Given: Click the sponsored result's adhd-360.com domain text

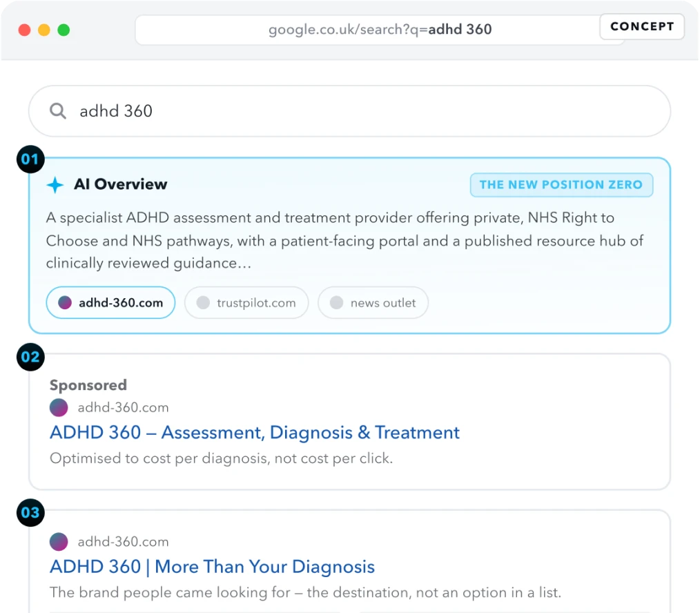Looking at the screenshot, I should click(x=123, y=407).
